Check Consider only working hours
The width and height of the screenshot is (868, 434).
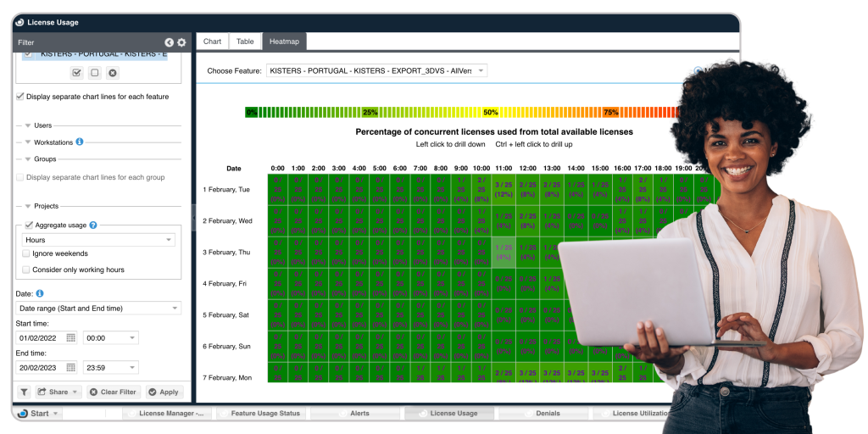[26, 270]
